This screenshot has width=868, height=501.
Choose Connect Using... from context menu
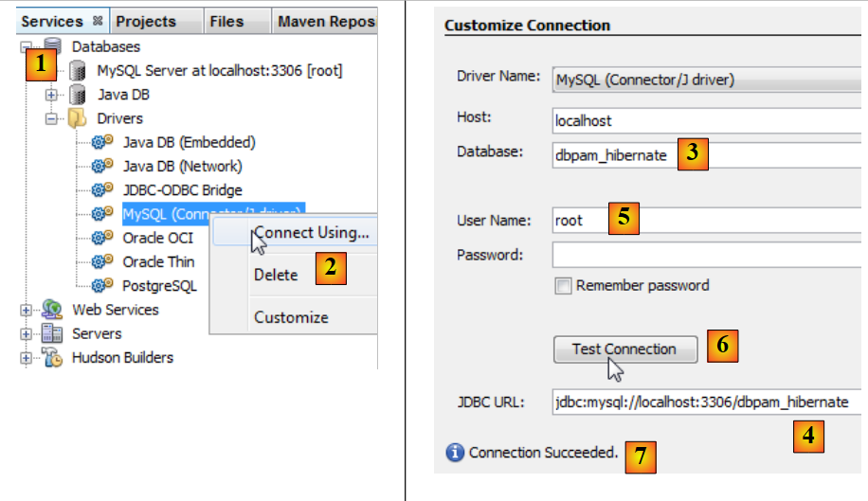(311, 232)
